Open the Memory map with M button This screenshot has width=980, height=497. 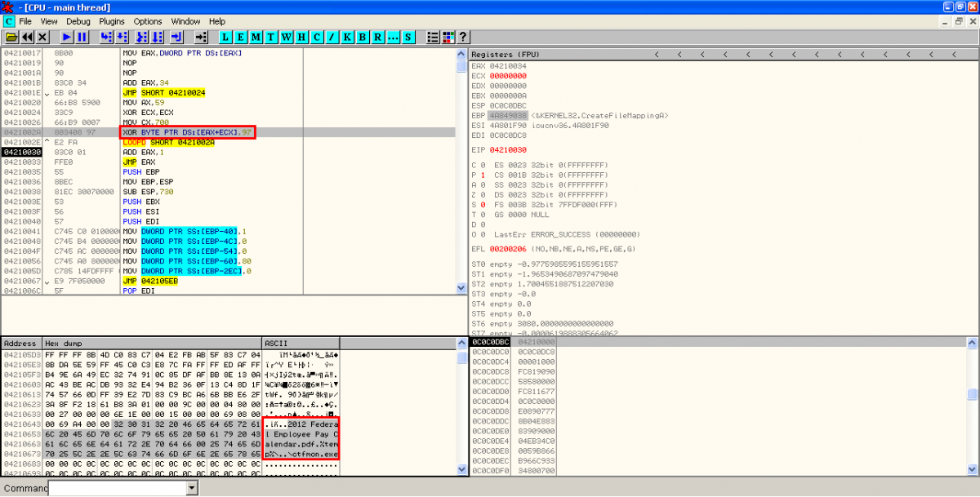(x=256, y=38)
